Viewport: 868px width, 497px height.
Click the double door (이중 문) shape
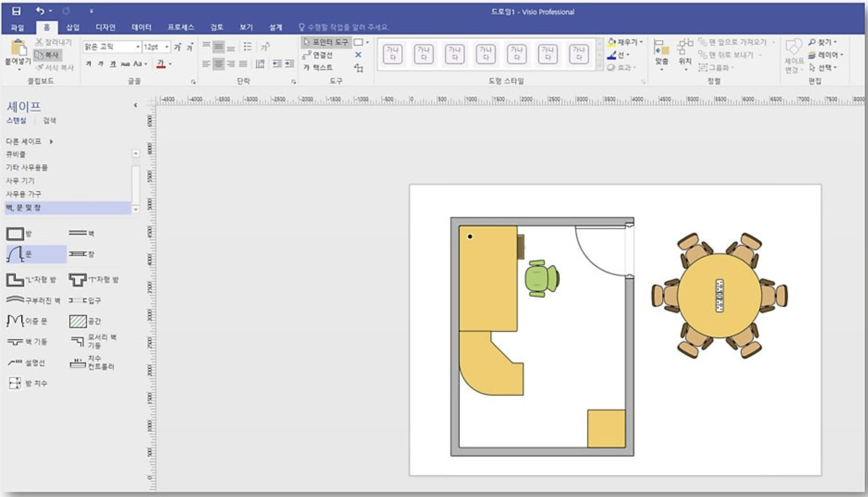tap(27, 321)
